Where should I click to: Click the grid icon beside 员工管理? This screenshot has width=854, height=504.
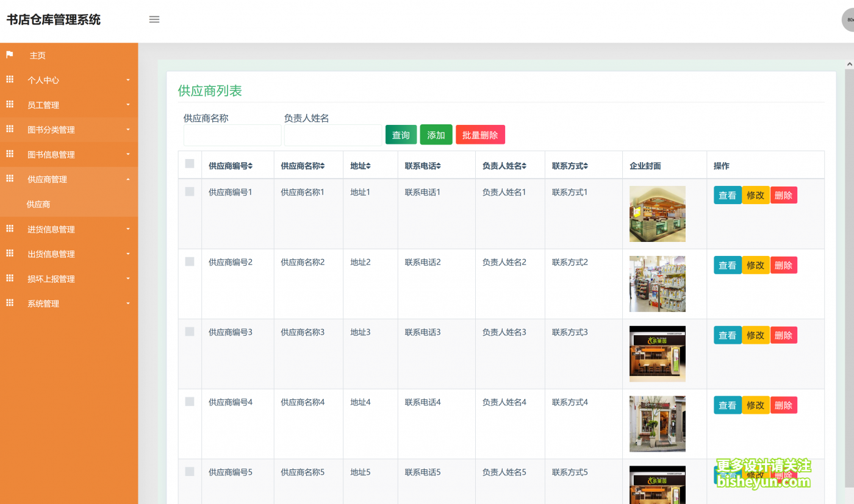[10, 105]
